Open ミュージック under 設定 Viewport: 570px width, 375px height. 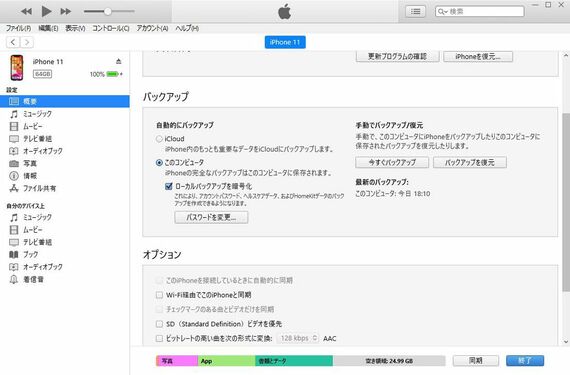tap(65, 114)
